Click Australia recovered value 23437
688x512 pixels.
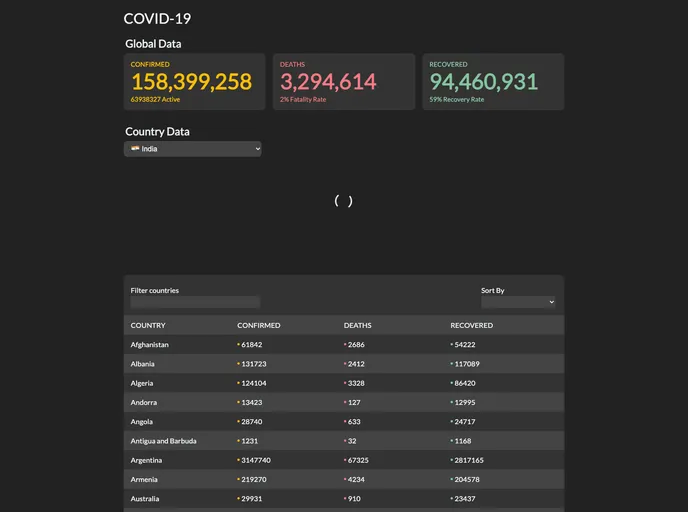(x=465, y=499)
